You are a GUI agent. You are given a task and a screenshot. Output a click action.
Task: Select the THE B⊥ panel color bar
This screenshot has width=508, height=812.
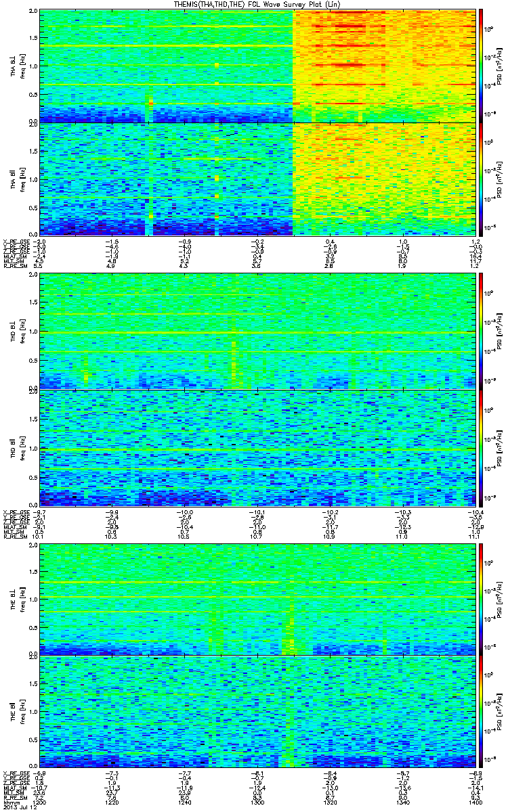482,599
